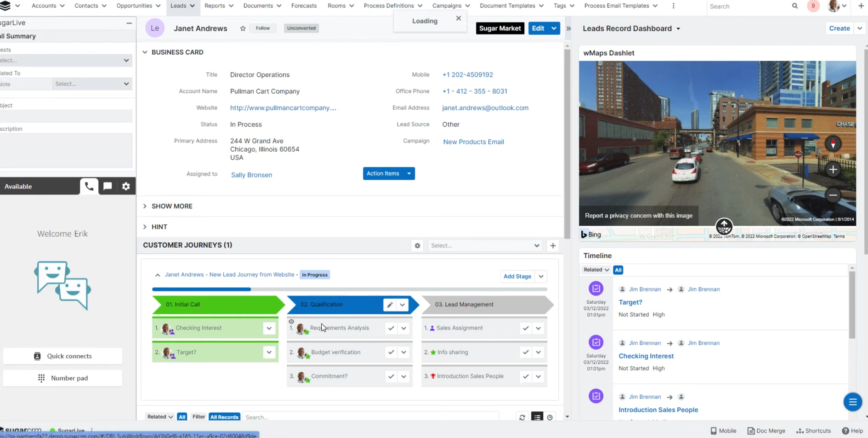
Task: Click the Sugar Market button
Action: [500, 28]
